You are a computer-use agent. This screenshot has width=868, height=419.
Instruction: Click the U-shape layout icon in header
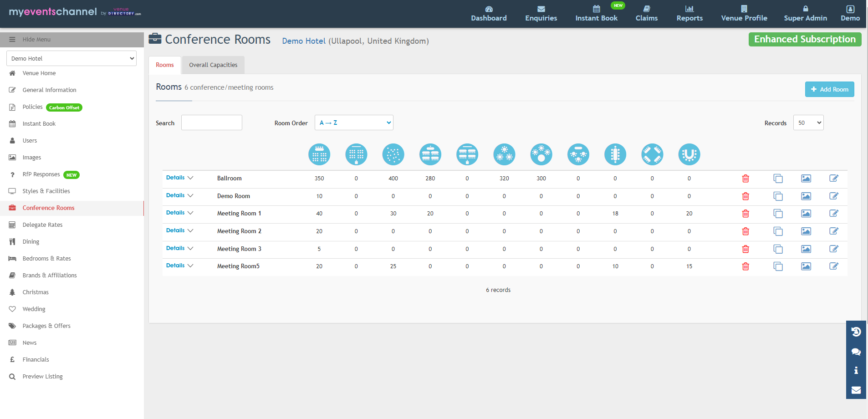pos(689,154)
